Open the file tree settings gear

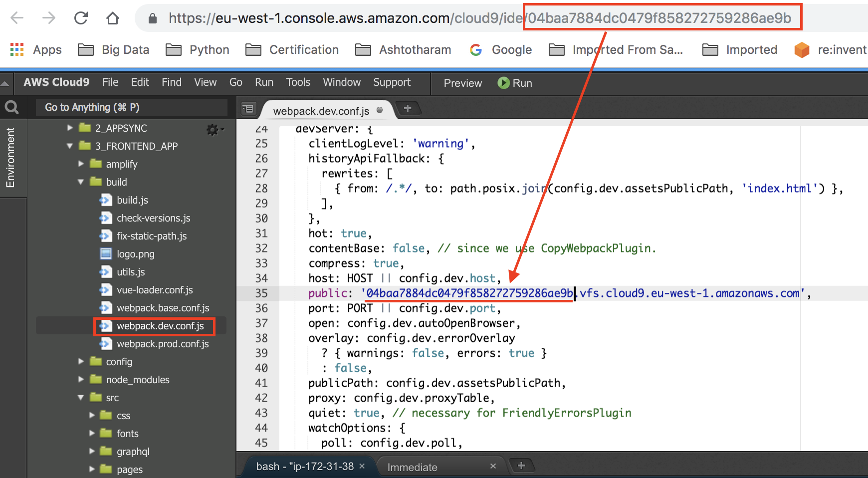pyautogui.click(x=215, y=130)
